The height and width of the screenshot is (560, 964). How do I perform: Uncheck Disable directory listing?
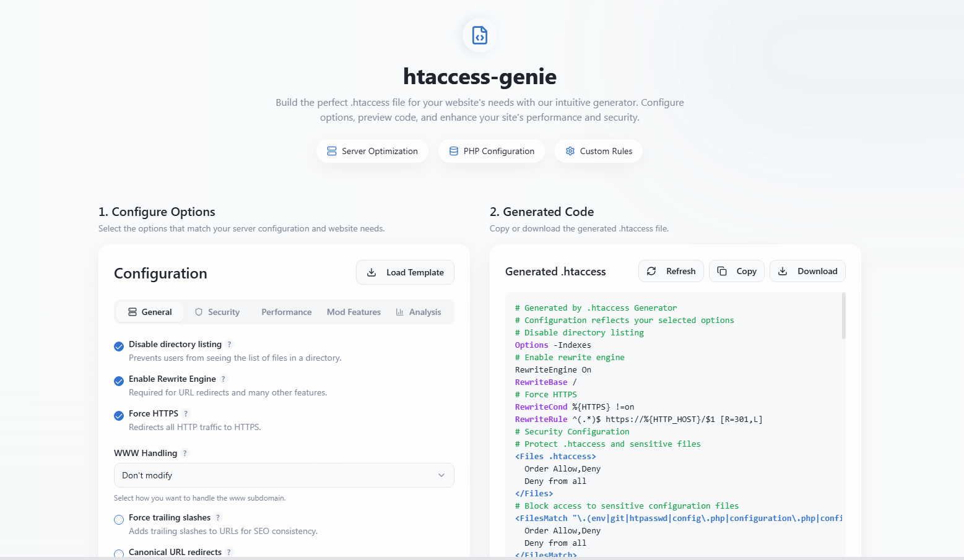pyautogui.click(x=118, y=347)
